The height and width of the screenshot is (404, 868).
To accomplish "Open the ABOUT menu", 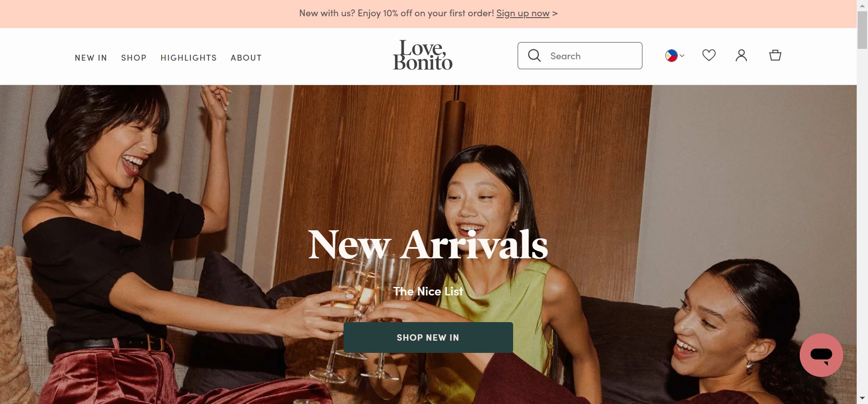I will point(246,58).
